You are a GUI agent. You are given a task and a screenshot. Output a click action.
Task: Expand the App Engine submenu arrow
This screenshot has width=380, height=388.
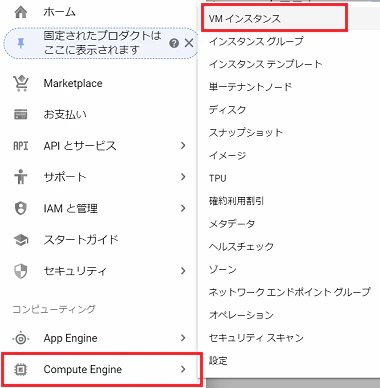183,338
